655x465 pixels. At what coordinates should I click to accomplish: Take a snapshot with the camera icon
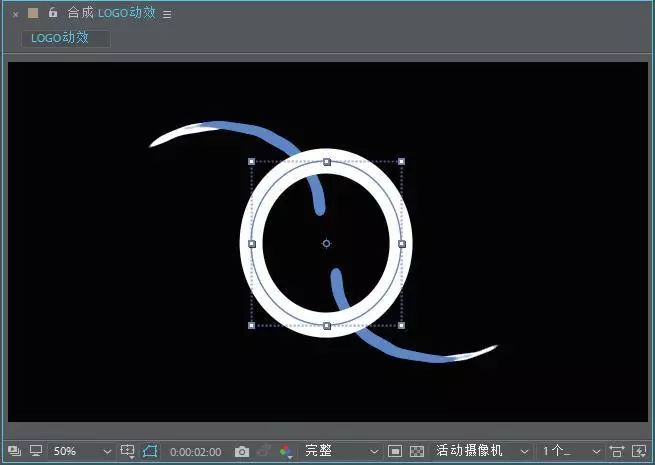(242, 451)
